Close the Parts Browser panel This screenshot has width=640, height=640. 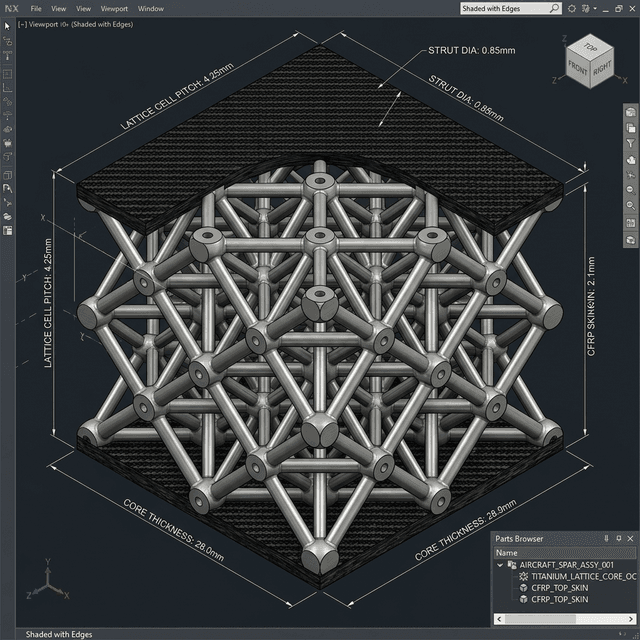point(631,538)
